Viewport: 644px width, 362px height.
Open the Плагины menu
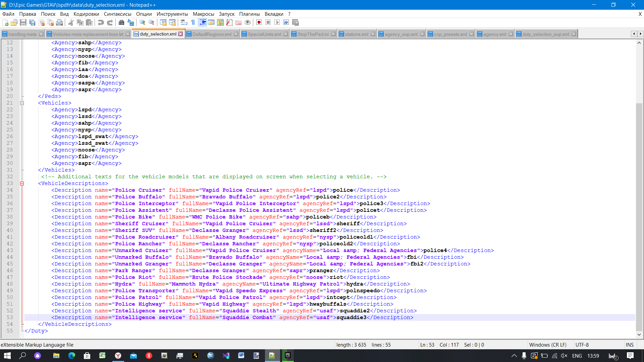tap(249, 14)
